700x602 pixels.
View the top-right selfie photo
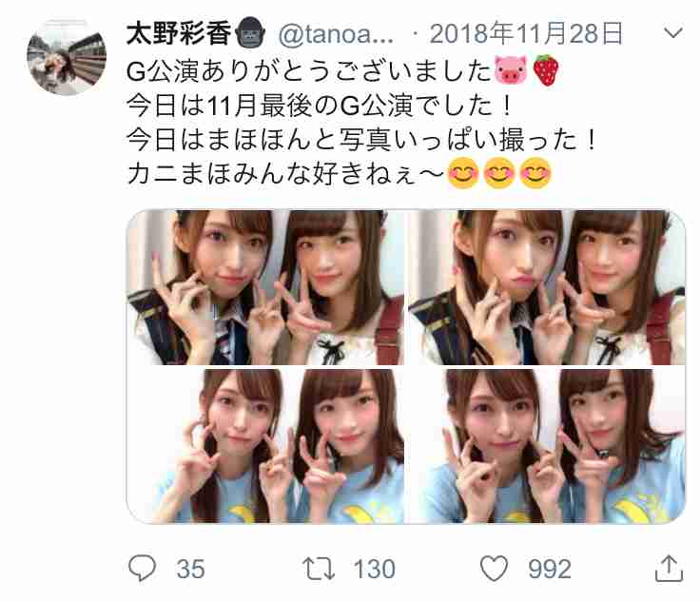point(547,287)
